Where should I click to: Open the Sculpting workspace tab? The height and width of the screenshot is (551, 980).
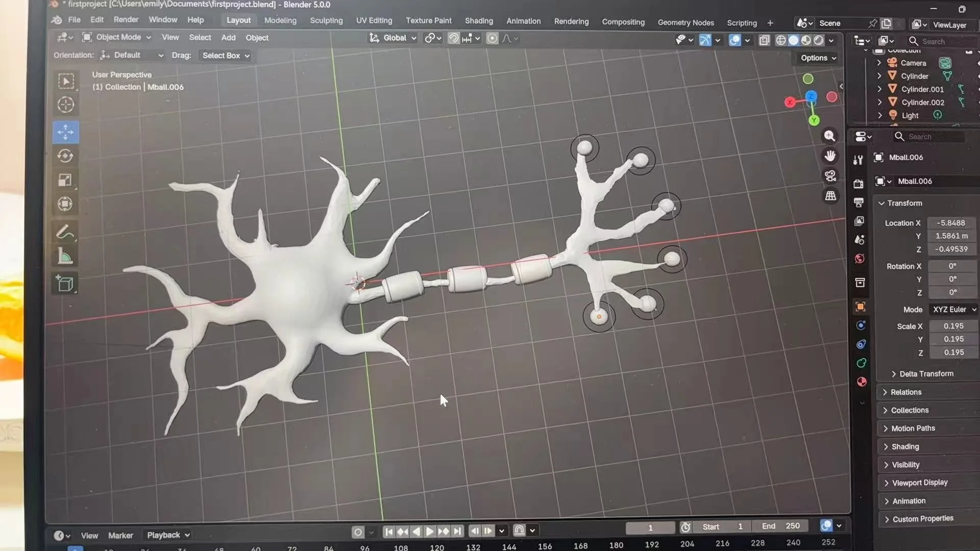pyautogui.click(x=326, y=21)
